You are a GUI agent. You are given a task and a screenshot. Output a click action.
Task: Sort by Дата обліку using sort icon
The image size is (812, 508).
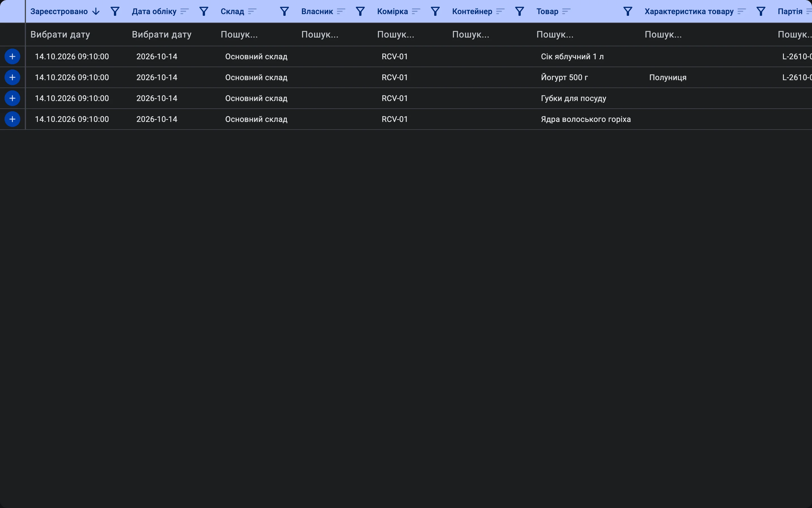point(185,11)
